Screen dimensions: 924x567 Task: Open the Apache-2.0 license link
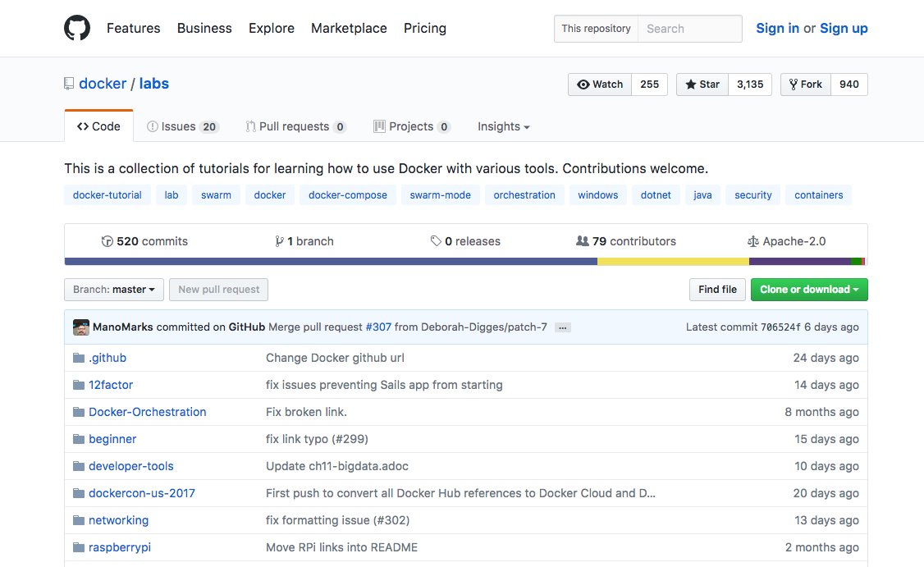[786, 241]
